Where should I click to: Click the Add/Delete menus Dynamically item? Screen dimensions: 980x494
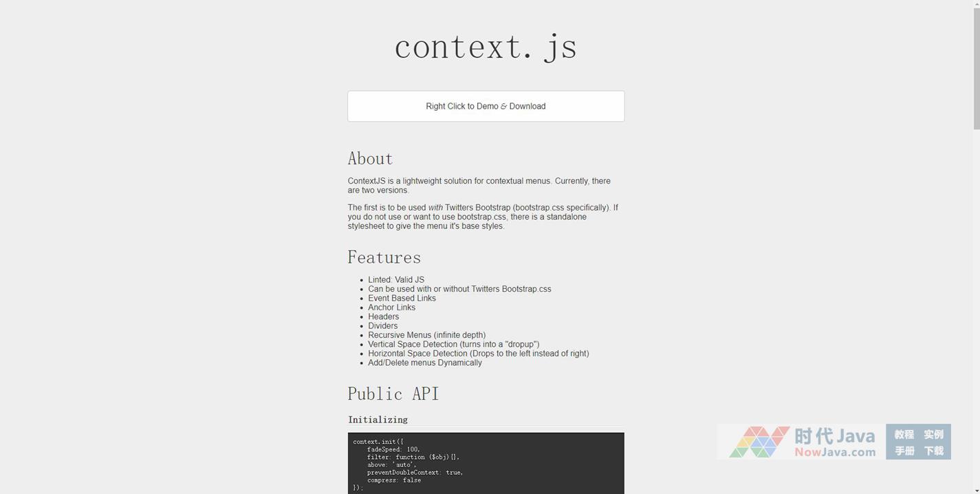[x=424, y=363]
